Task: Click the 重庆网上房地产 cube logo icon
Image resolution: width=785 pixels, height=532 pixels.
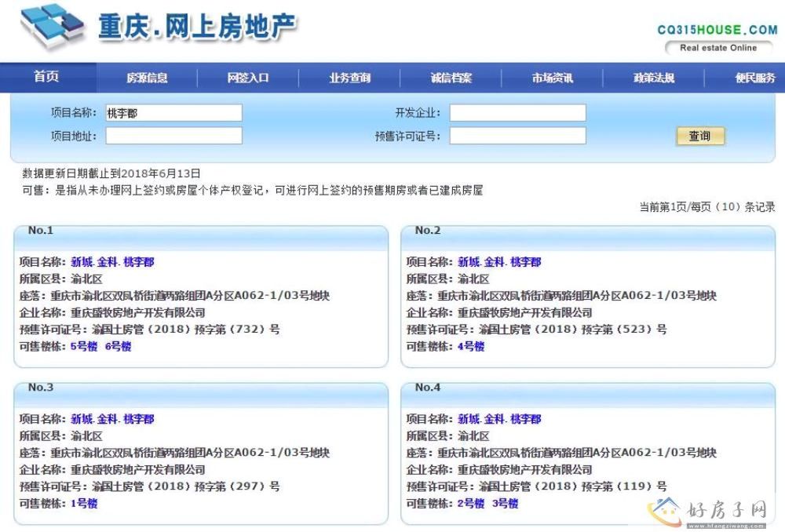Action: click(x=52, y=27)
